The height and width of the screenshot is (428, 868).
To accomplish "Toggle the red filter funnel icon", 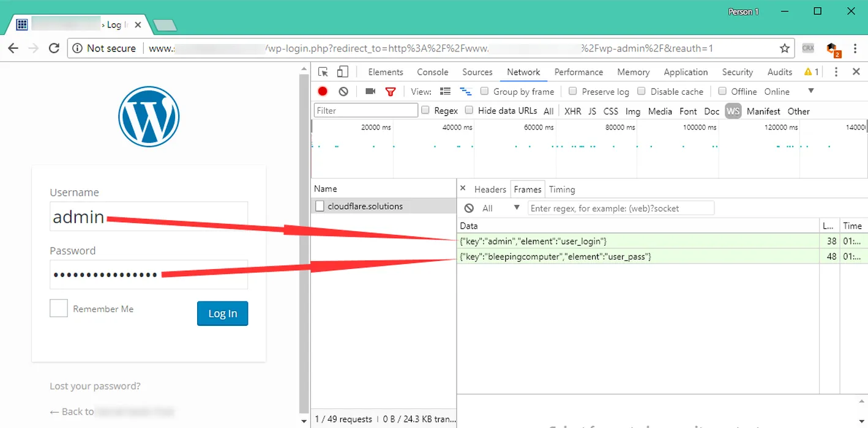I will tap(391, 92).
